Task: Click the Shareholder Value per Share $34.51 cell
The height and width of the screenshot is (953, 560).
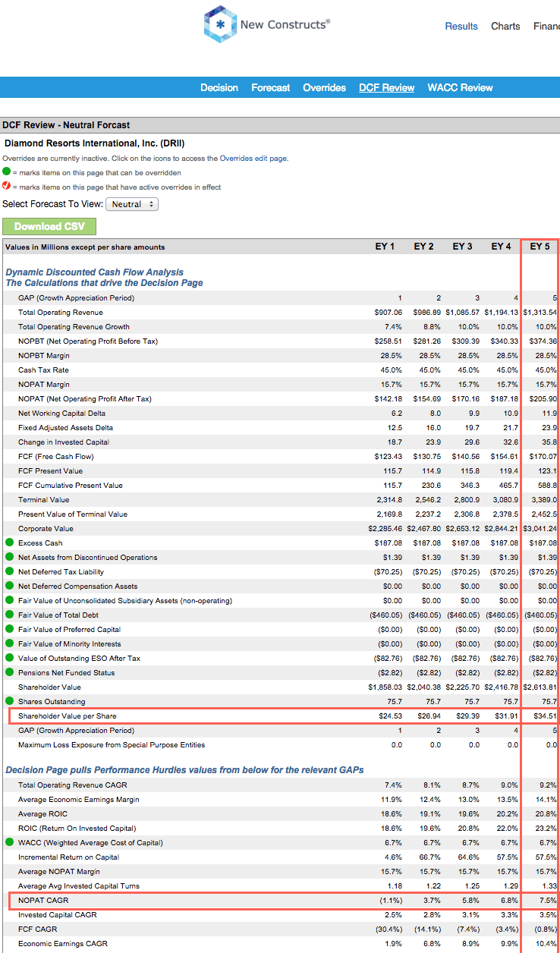Action: (545, 716)
